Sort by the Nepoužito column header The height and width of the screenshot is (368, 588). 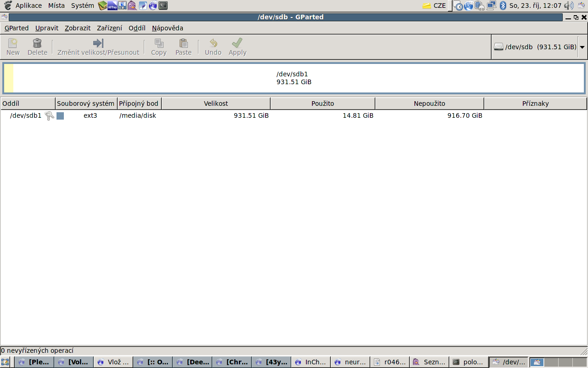click(430, 103)
